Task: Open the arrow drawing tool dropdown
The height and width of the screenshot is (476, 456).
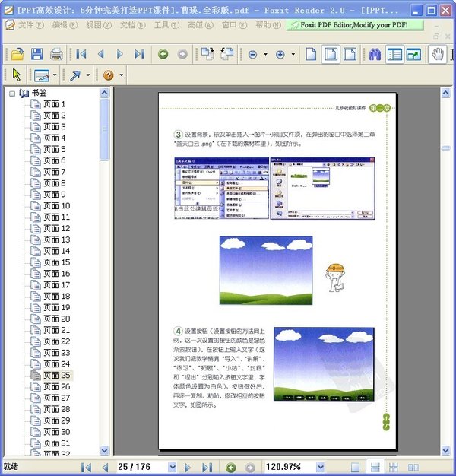Action: click(88, 75)
